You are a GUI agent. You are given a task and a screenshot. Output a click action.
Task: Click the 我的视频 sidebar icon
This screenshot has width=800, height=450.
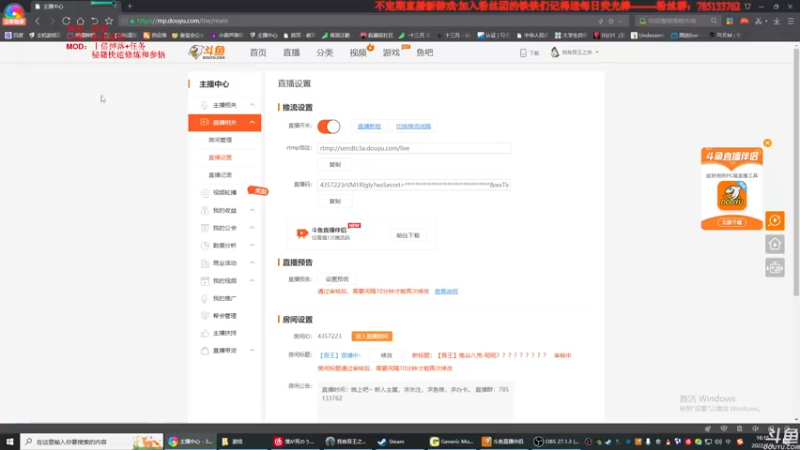(x=204, y=281)
